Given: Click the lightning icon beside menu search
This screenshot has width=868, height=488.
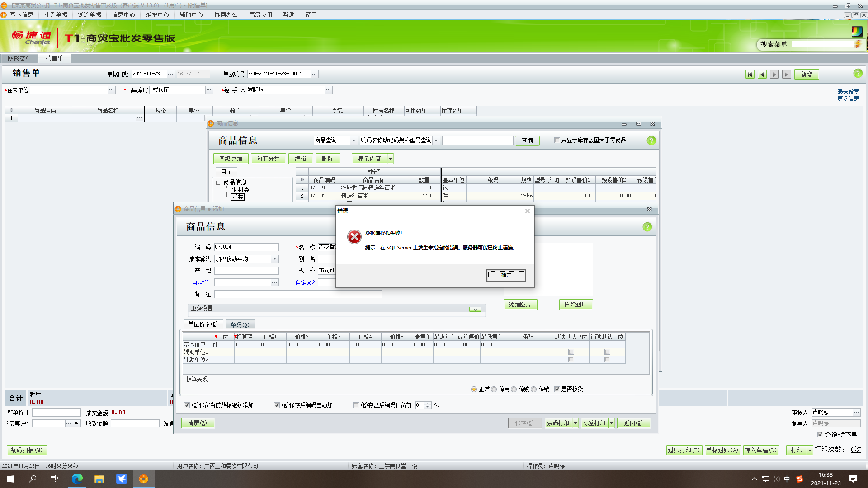Looking at the screenshot, I should pyautogui.click(x=858, y=44).
